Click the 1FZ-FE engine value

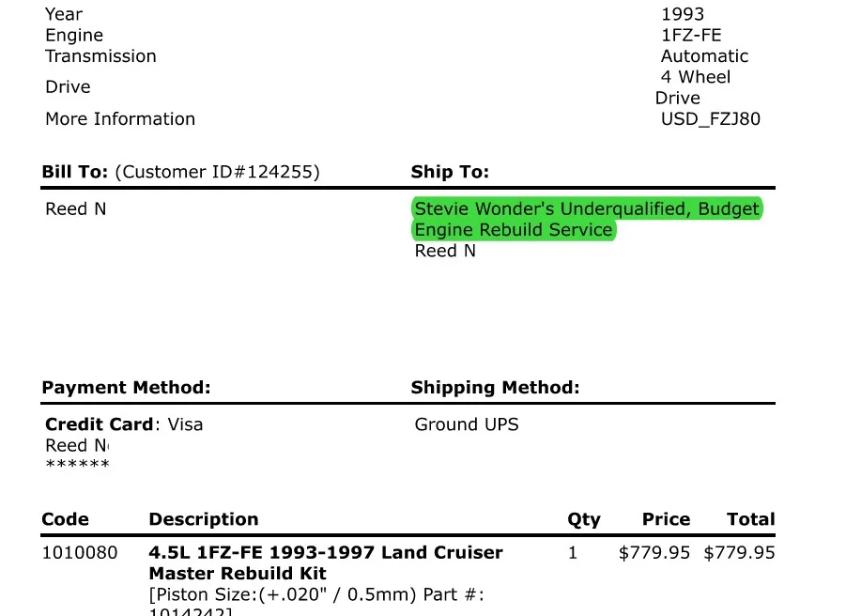click(x=691, y=35)
